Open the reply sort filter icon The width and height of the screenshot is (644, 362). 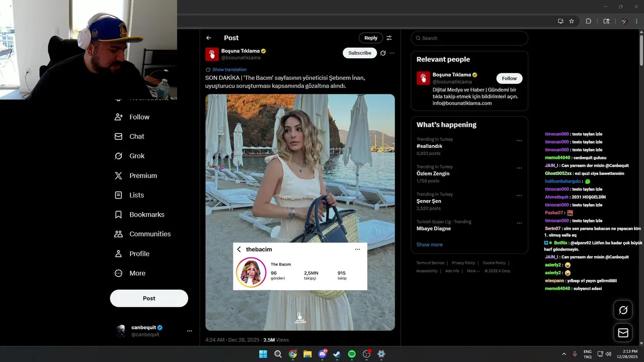(x=389, y=38)
